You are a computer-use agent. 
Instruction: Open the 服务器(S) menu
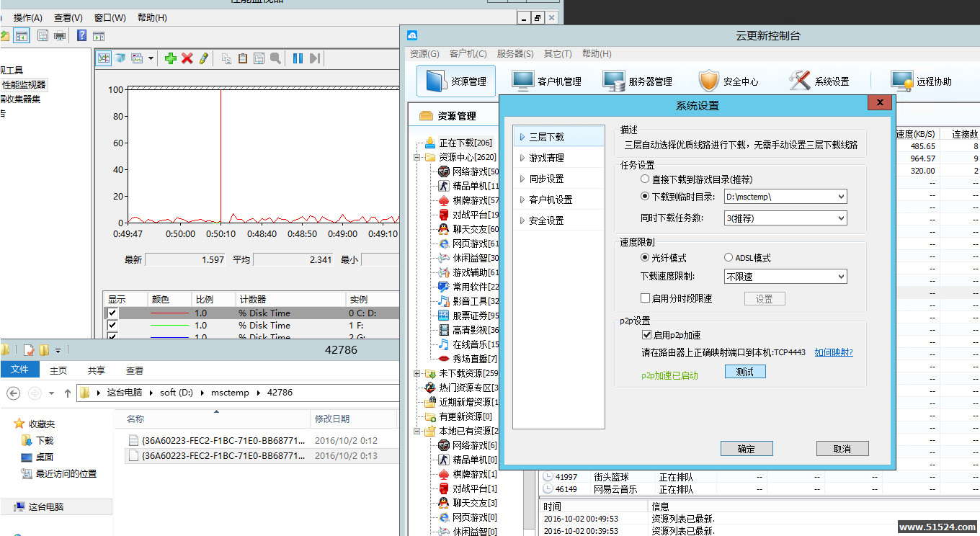click(x=514, y=54)
